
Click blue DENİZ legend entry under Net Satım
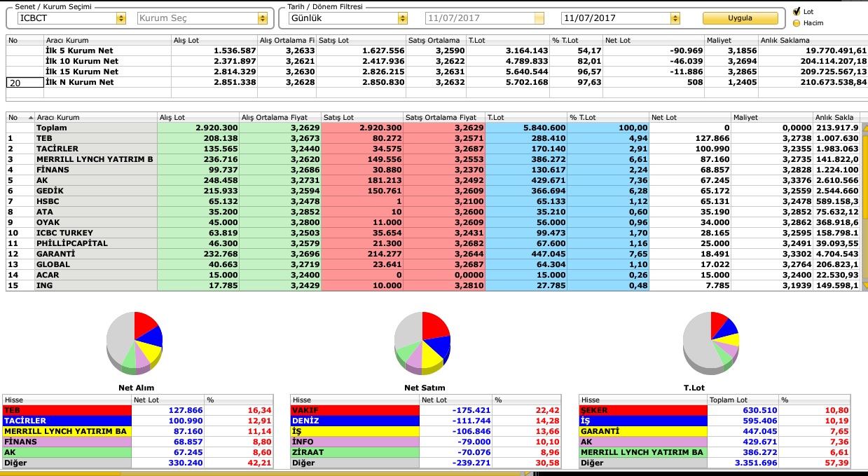pyautogui.click(x=354, y=421)
